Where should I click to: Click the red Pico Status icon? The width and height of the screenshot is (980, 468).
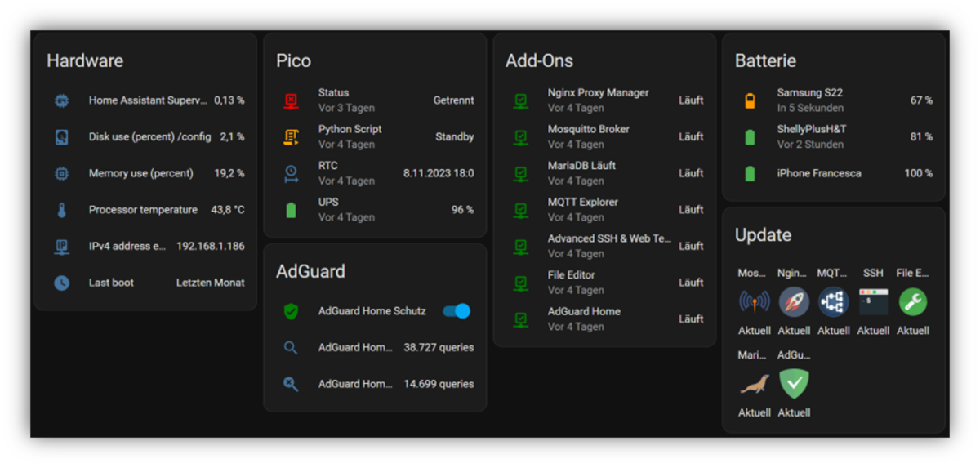click(x=291, y=100)
